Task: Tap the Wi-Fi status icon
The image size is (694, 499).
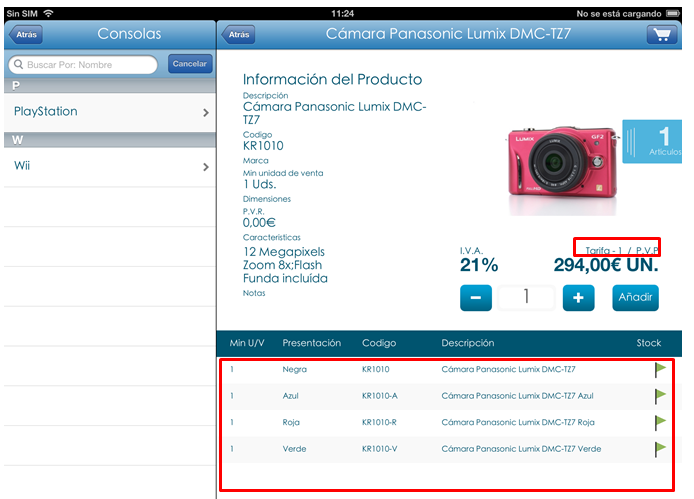Action: (48, 13)
